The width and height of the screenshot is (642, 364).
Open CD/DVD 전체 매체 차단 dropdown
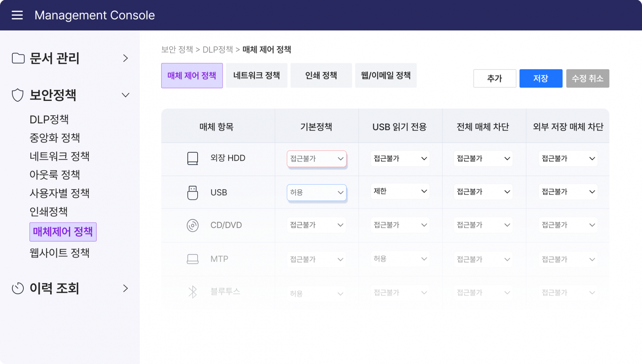pyautogui.click(x=483, y=225)
